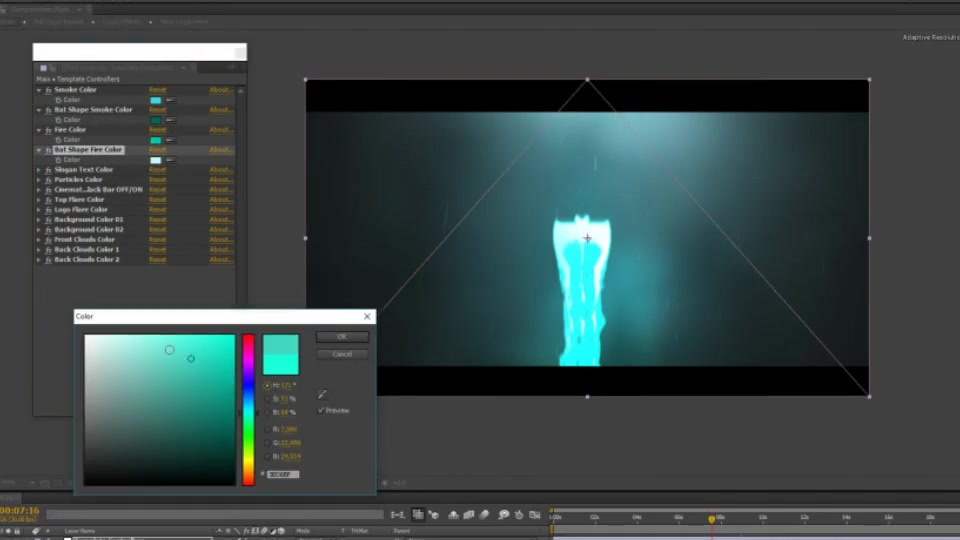Select the R red channel radio button

[267, 429]
